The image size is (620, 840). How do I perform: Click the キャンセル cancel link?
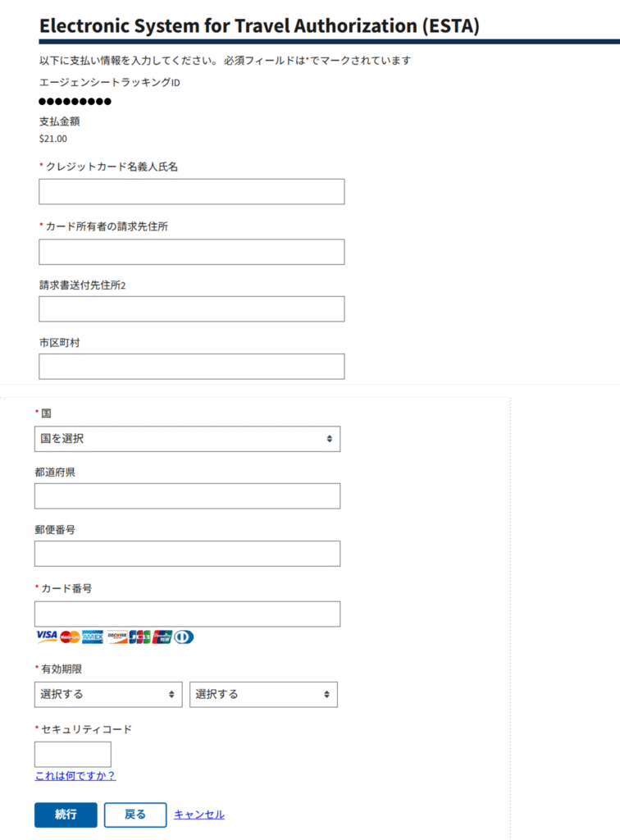click(x=199, y=815)
